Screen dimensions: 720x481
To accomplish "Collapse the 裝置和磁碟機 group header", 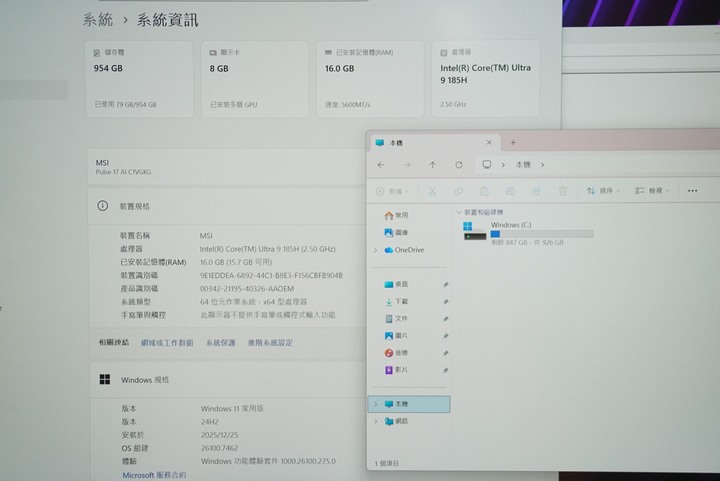I will pos(458,212).
